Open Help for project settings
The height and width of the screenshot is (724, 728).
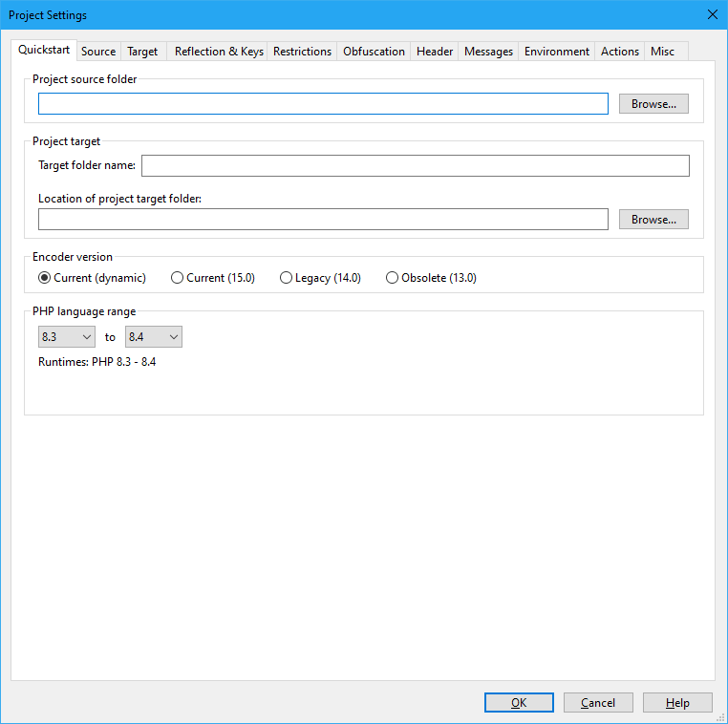pyautogui.click(x=677, y=703)
